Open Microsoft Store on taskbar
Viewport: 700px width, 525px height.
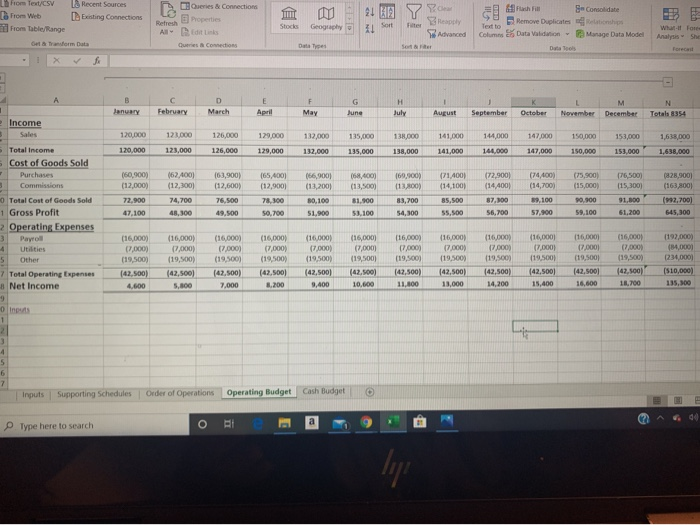point(420,421)
